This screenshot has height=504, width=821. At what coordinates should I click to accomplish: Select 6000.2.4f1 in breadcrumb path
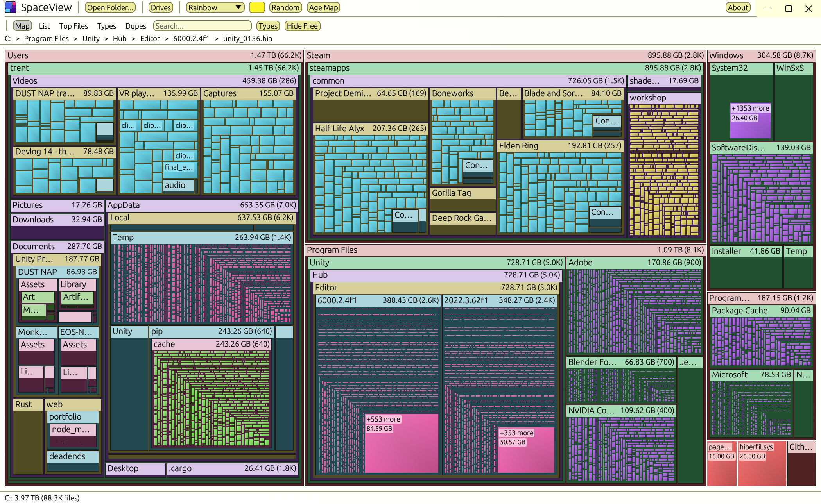coord(191,38)
